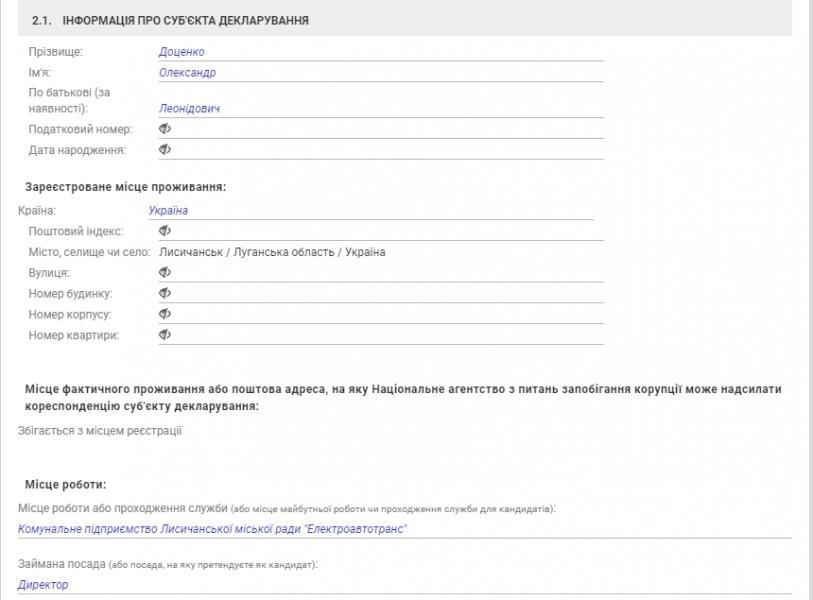Click the Займана посада label
This screenshot has height=600, width=813.
(62, 565)
